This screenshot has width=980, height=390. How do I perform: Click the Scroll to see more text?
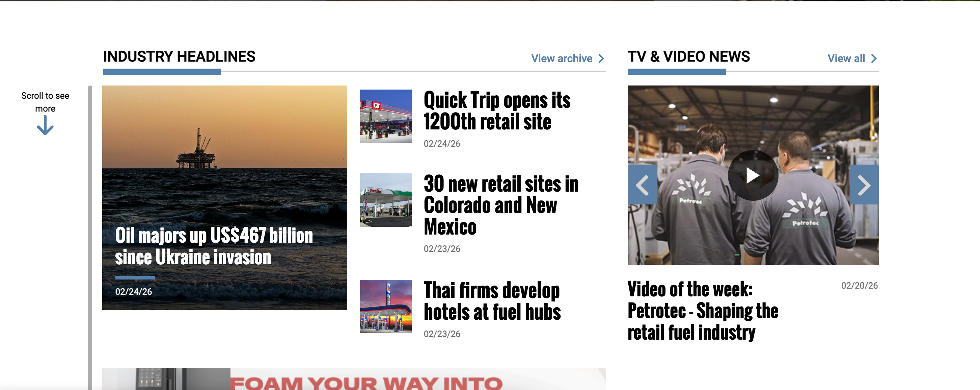45,102
